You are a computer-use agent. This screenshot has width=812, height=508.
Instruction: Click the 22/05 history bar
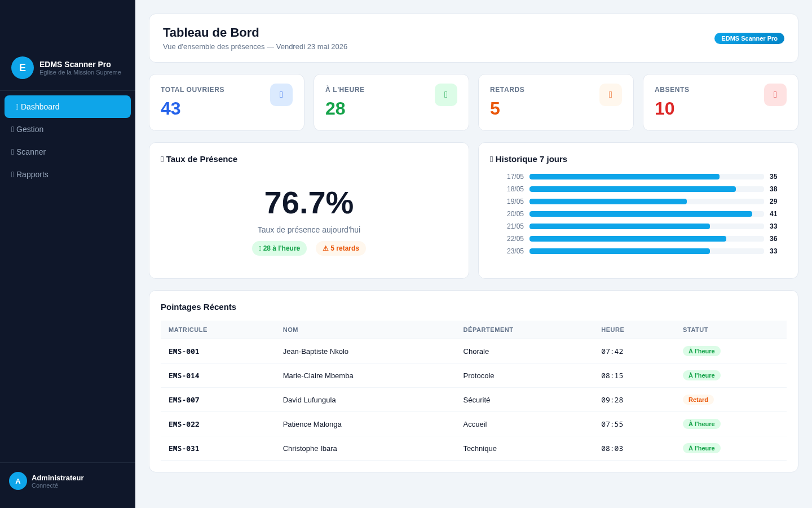647,239
